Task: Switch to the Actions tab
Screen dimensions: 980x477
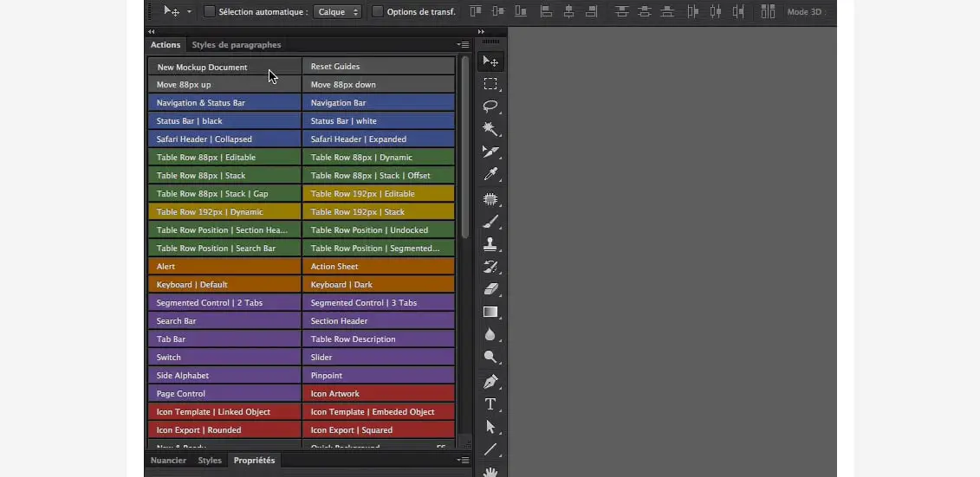Action: point(165,45)
